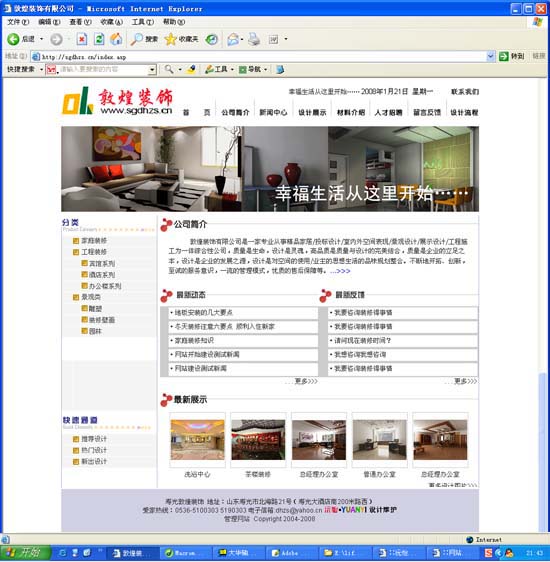
Task: Open the 编辑 menu
Action: (x=49, y=22)
